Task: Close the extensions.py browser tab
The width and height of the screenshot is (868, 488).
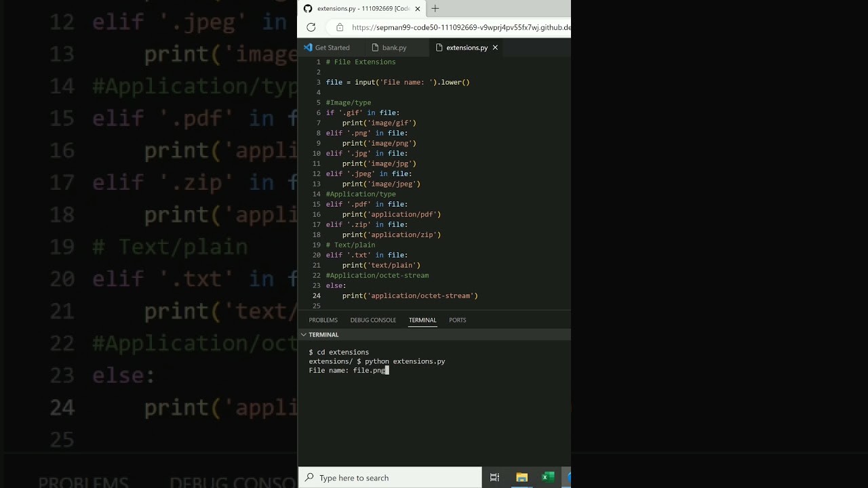Action: (x=418, y=9)
